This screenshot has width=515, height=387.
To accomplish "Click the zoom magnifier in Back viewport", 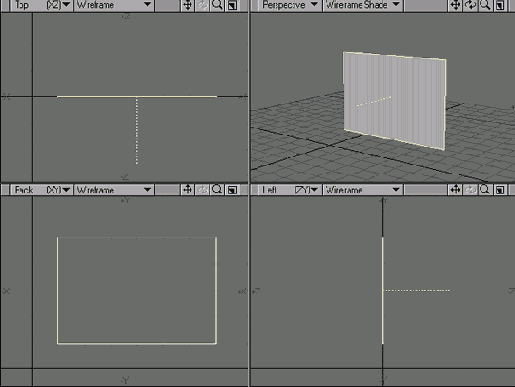I will click(x=217, y=190).
